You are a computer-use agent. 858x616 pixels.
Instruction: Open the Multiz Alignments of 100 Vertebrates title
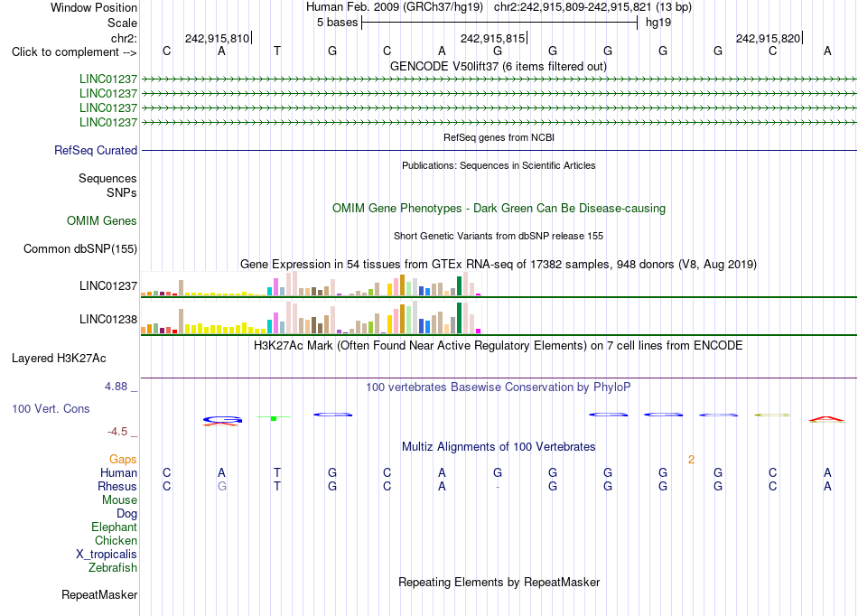[x=499, y=447]
